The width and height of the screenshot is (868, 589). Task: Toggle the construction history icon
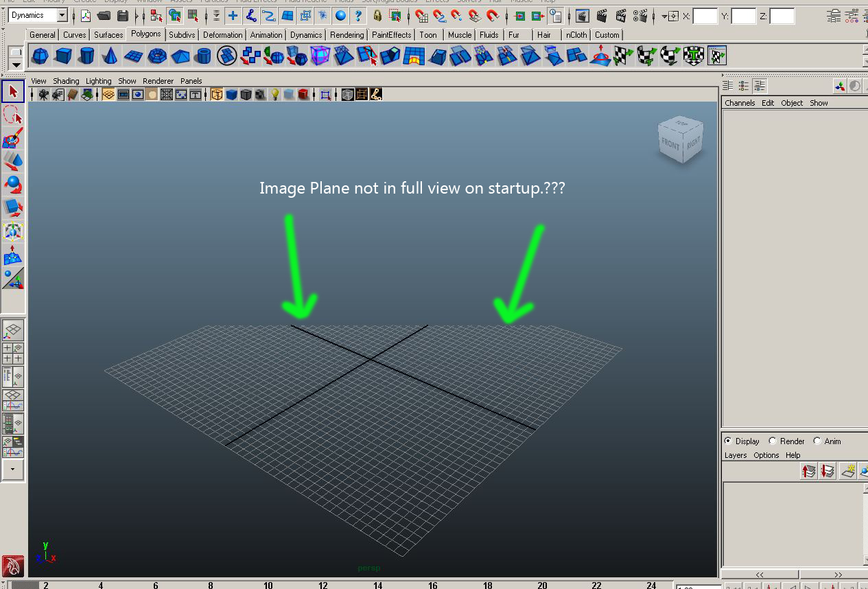[x=556, y=15]
